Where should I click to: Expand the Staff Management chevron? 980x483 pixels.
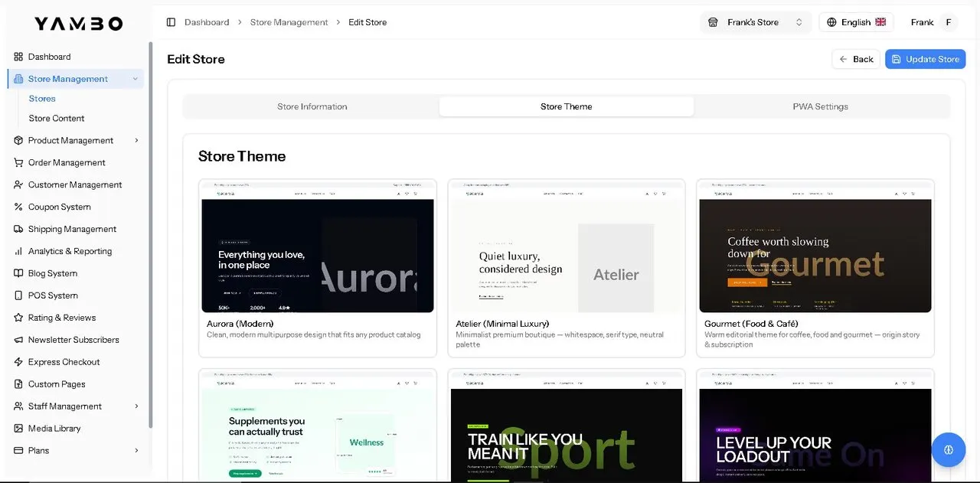click(136, 406)
